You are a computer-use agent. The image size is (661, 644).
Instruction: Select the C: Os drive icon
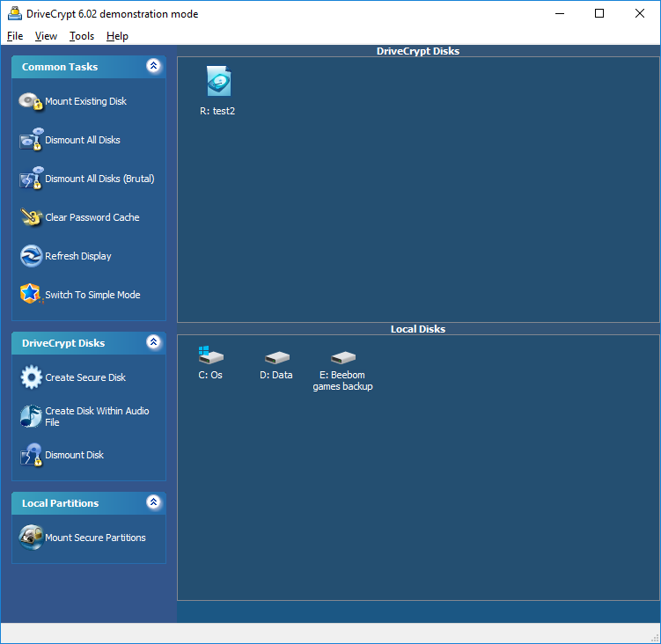coord(210,355)
